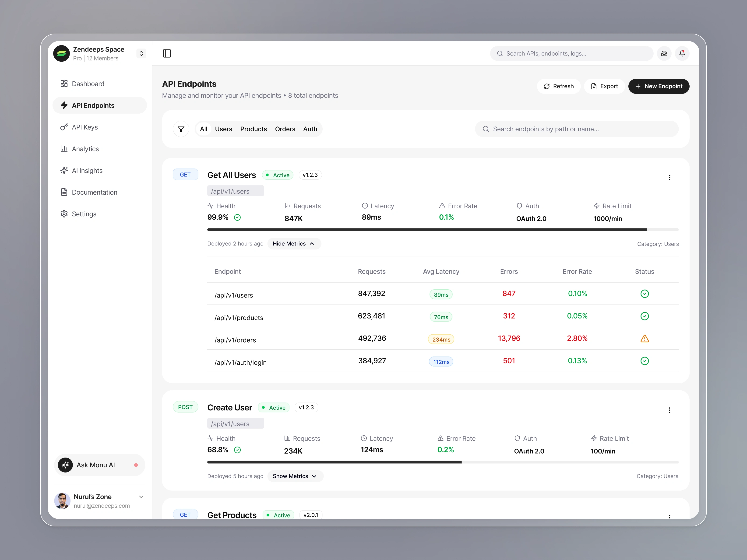Expand Show Metrics for Create User

pyautogui.click(x=295, y=476)
